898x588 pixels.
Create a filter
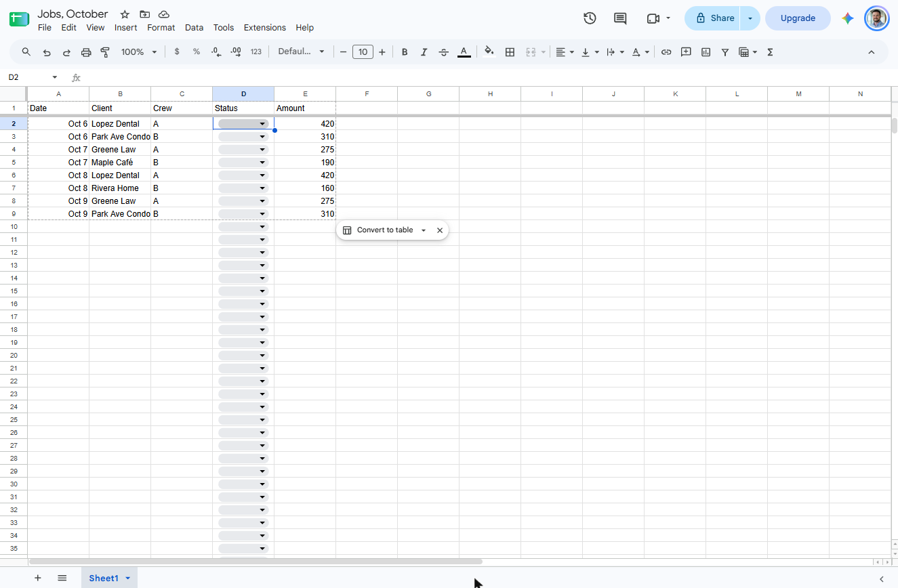point(725,52)
